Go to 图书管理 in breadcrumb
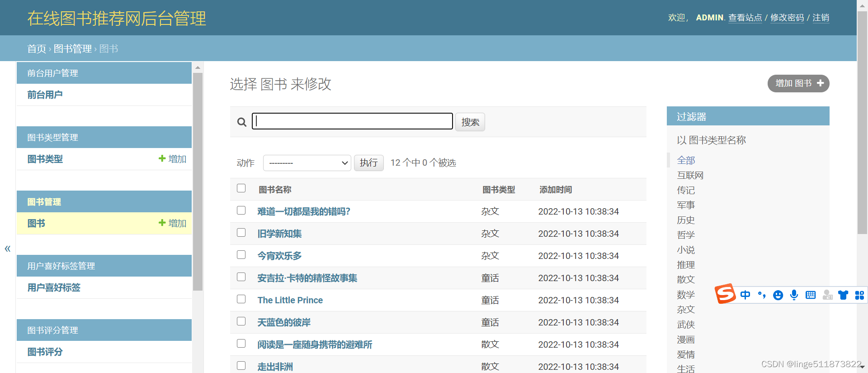This screenshot has width=868, height=373. click(x=73, y=49)
